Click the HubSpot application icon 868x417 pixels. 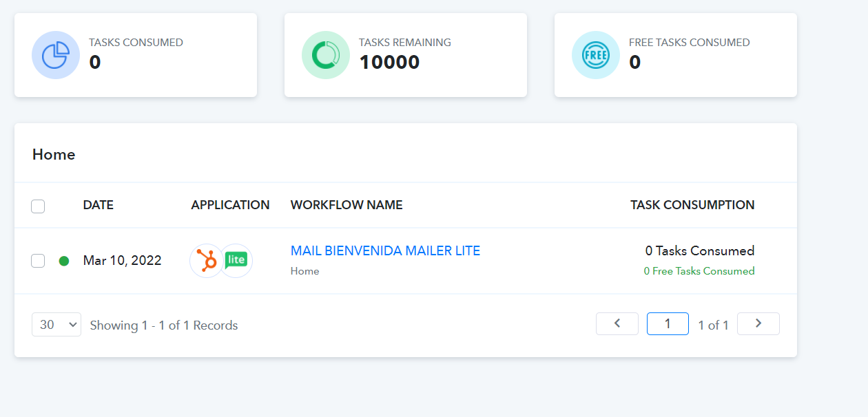point(206,261)
